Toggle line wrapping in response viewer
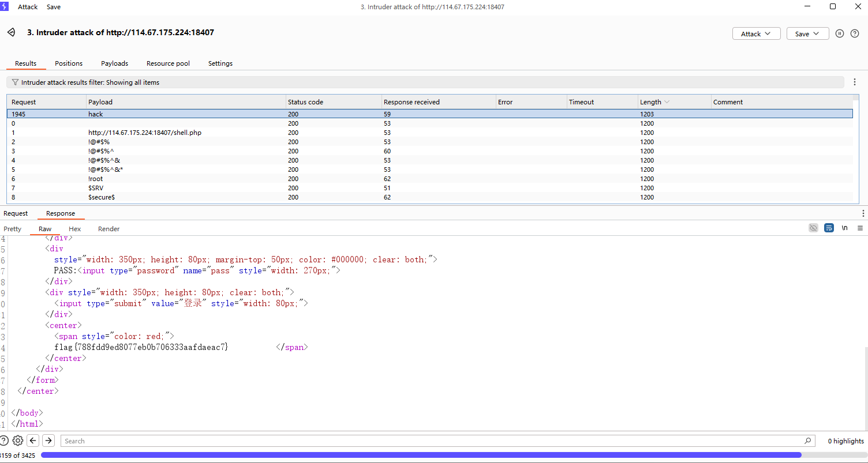The width and height of the screenshot is (868, 463). point(829,228)
